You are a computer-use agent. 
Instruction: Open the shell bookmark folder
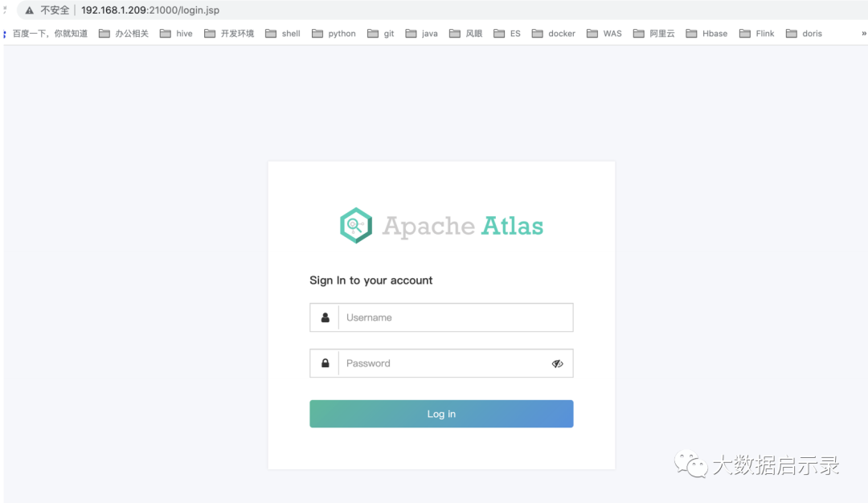pos(282,34)
